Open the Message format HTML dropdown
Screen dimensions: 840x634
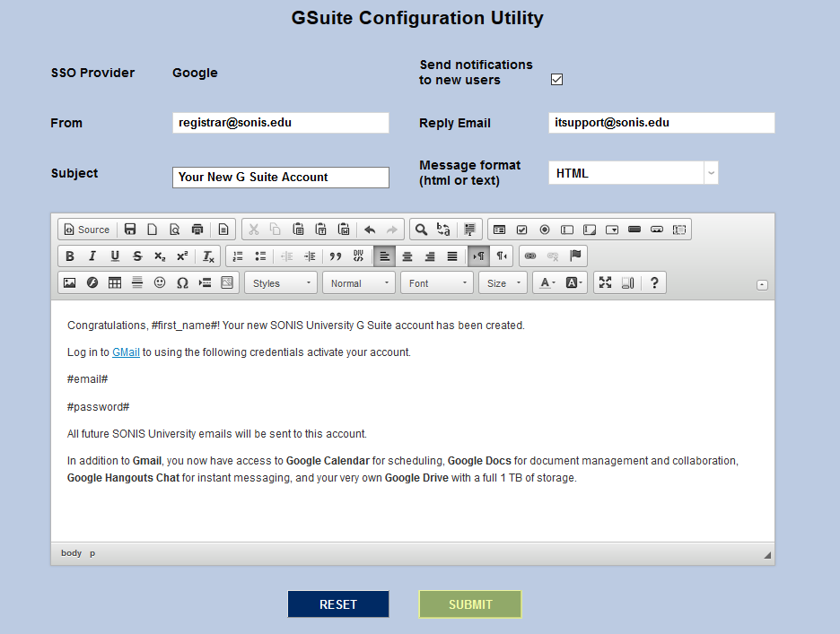click(x=633, y=173)
